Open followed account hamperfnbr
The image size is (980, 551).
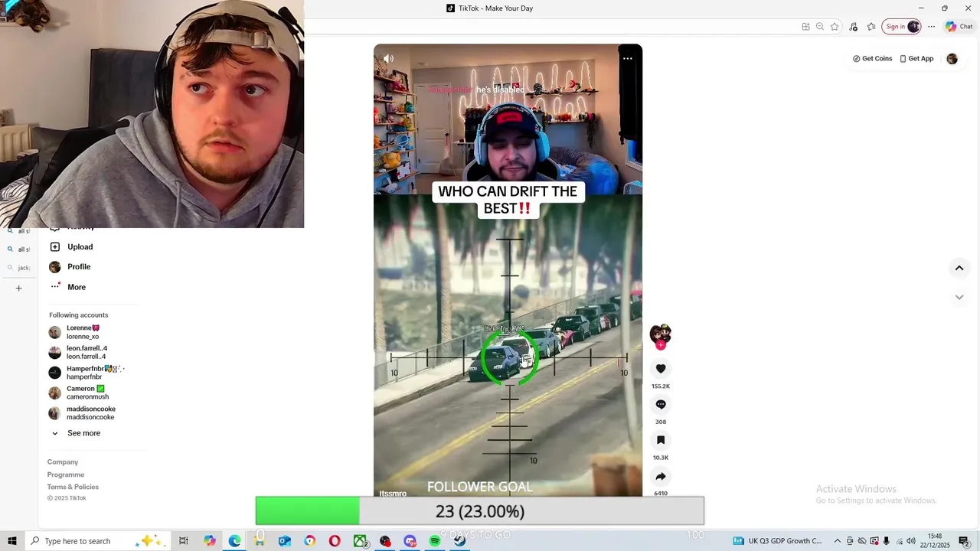click(86, 373)
